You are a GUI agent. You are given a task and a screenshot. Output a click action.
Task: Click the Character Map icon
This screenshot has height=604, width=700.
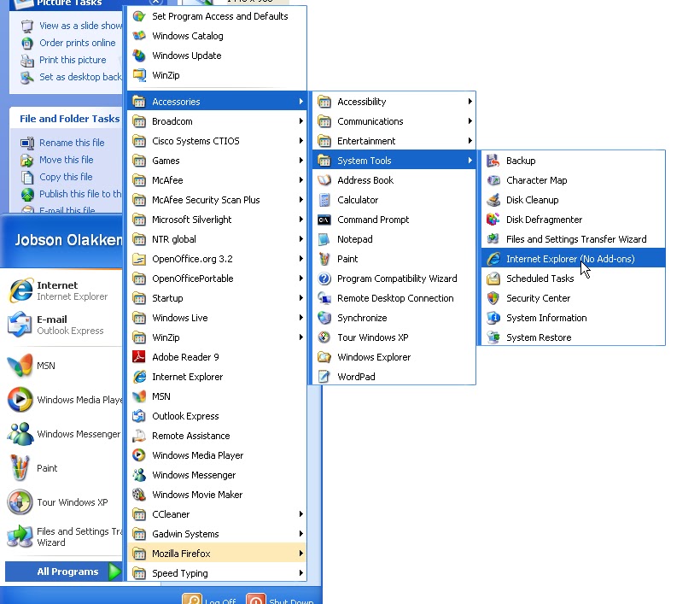pos(493,180)
